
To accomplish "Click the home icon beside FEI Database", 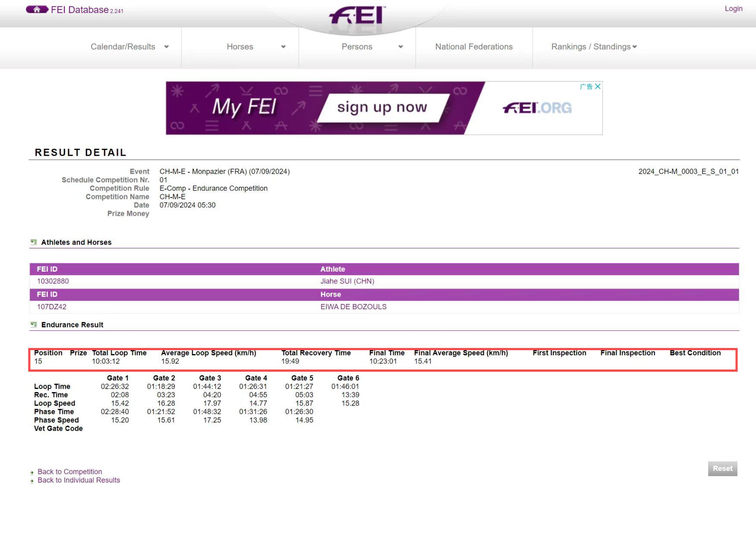I will pos(37,9).
